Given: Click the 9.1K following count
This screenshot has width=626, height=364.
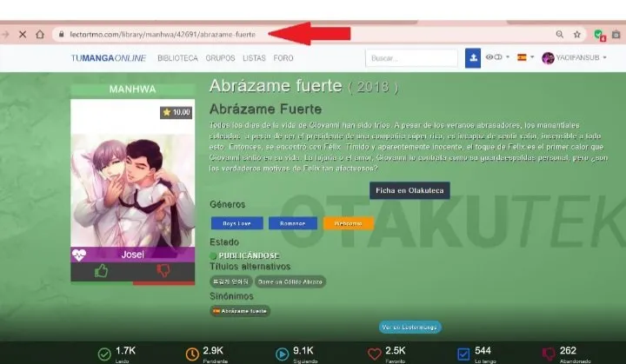Looking at the screenshot, I should tap(303, 351).
